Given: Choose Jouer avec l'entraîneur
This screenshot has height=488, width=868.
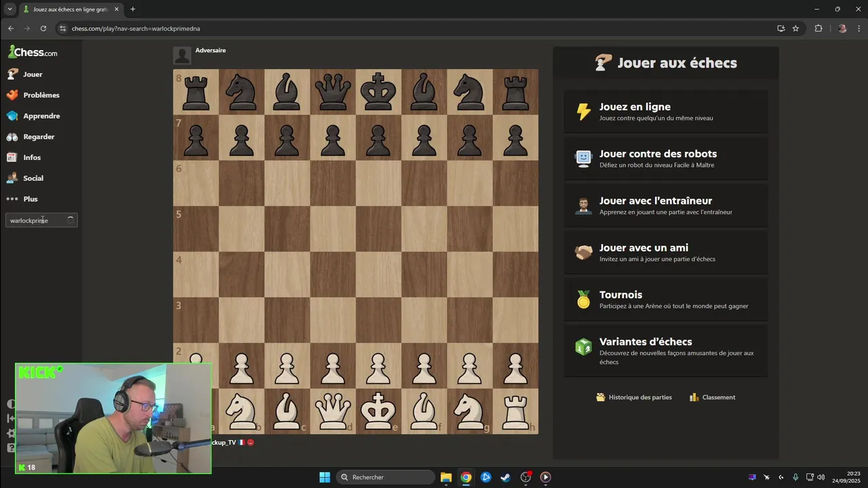Looking at the screenshot, I should (x=666, y=205).
